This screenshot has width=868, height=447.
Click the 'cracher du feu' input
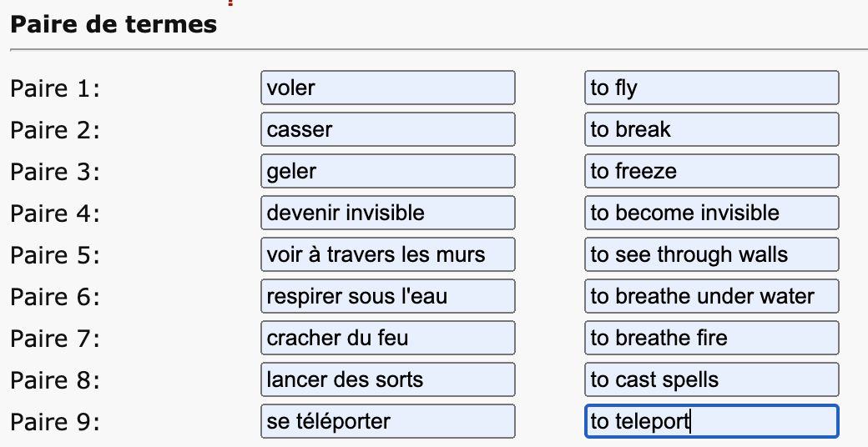click(387, 338)
